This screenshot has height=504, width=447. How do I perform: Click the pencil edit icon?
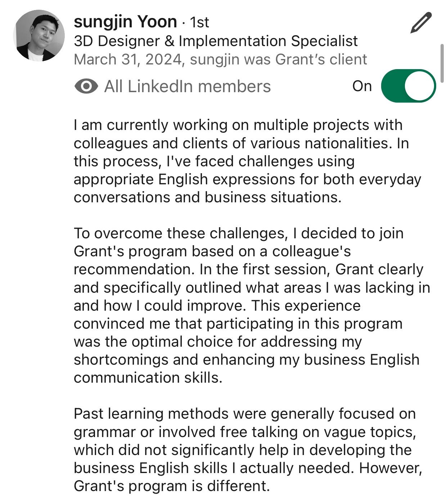tap(421, 23)
